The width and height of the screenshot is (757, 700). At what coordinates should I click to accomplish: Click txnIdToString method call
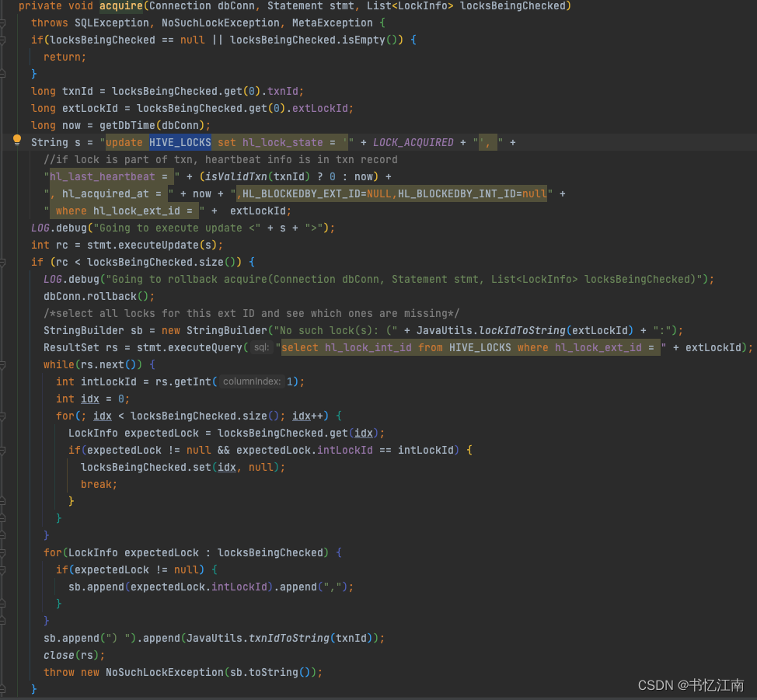click(x=288, y=638)
